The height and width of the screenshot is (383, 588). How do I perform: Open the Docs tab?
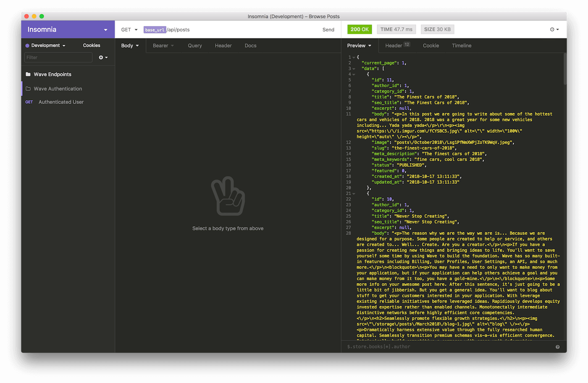pos(250,46)
